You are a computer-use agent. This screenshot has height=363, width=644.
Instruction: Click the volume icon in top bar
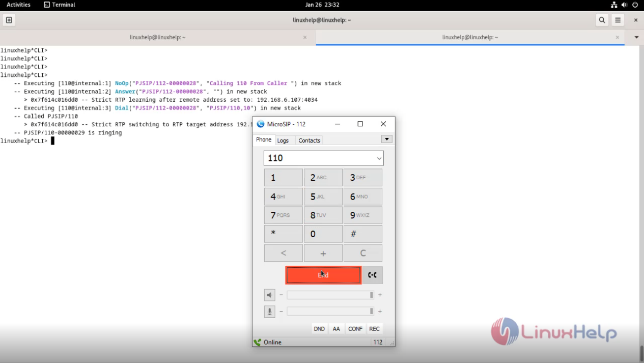point(624,5)
